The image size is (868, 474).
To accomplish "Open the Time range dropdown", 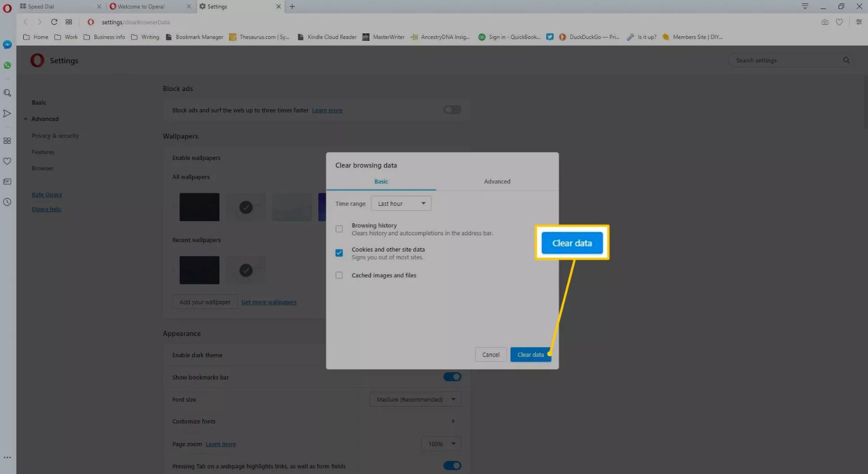I will (x=401, y=204).
